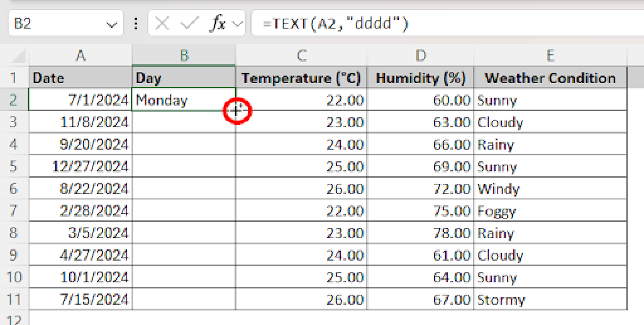Select the cell containing 12/27/2024
644x325 pixels.
point(80,166)
